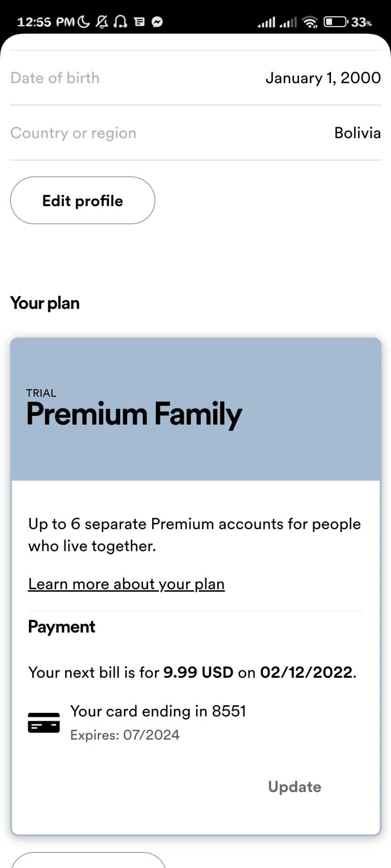Select the Date of birth row
The image size is (391, 868).
[195, 78]
